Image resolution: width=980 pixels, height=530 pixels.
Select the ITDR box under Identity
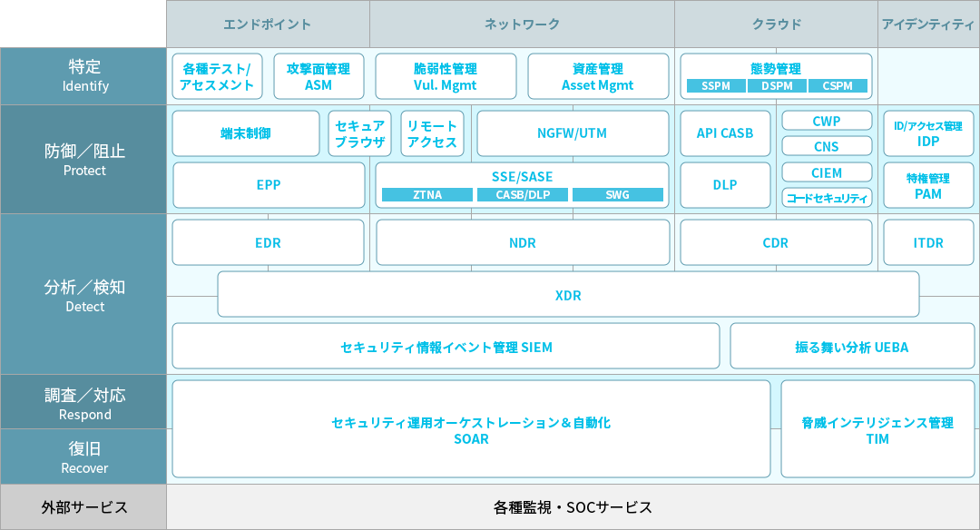coord(928,242)
